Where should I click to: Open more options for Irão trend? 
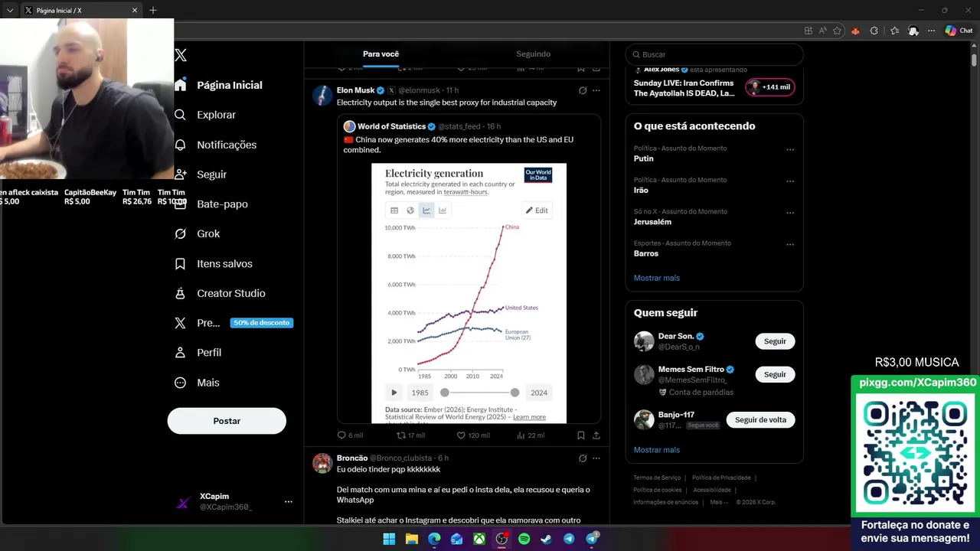[x=790, y=181]
